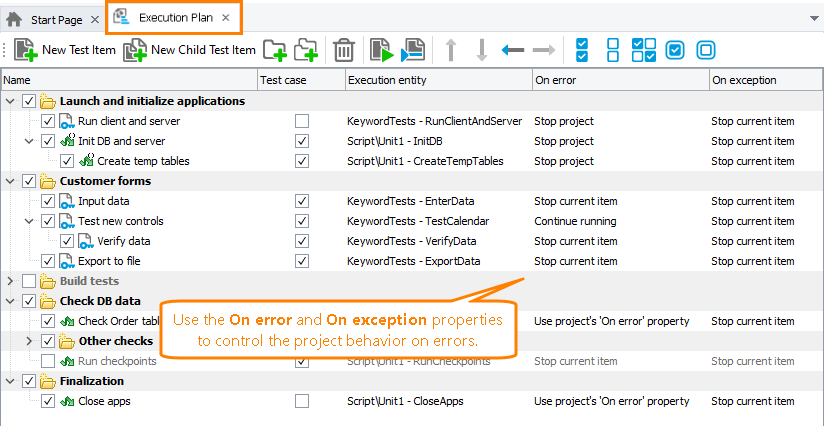
Task: Check Test case box for Close apps
Action: pos(302,401)
